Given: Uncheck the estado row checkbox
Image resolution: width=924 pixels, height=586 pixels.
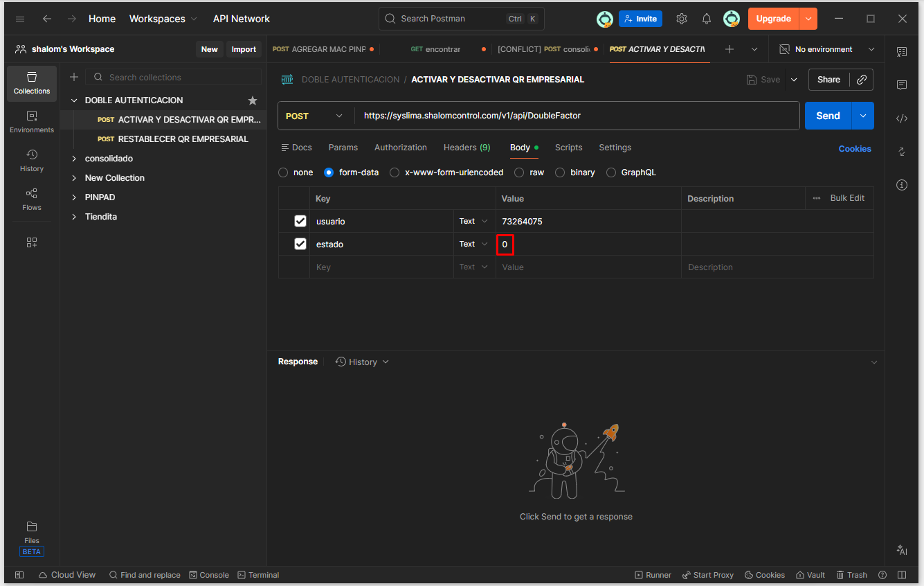Looking at the screenshot, I should pos(300,244).
